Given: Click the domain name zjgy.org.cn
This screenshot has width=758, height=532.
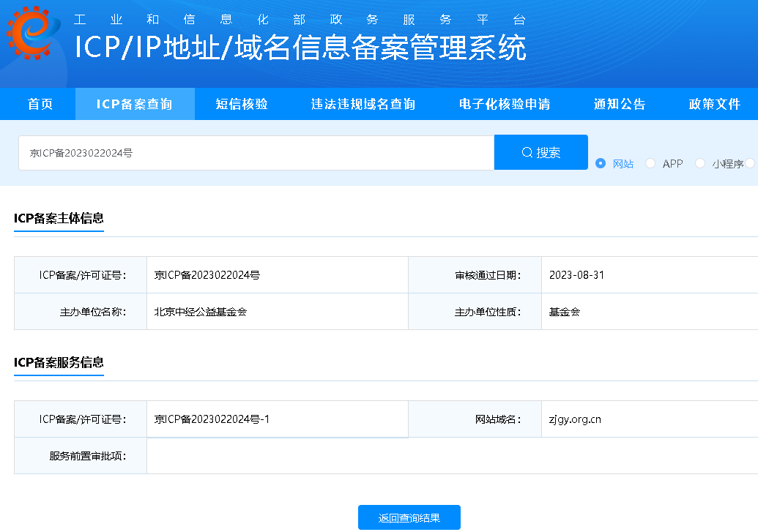Looking at the screenshot, I should tap(575, 419).
